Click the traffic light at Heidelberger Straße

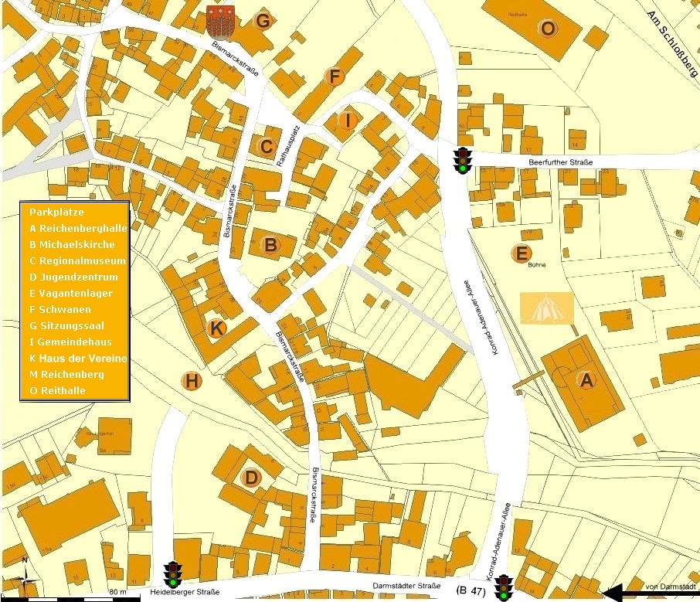[173, 574]
